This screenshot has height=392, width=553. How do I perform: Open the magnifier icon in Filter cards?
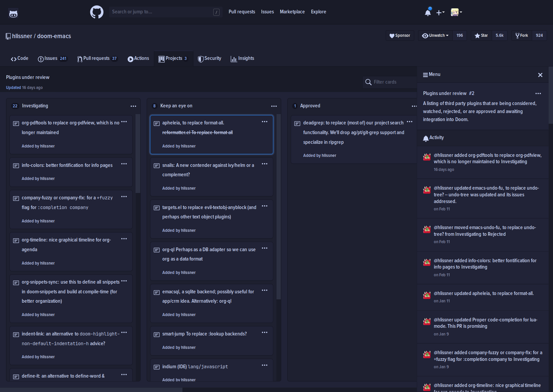click(x=368, y=82)
